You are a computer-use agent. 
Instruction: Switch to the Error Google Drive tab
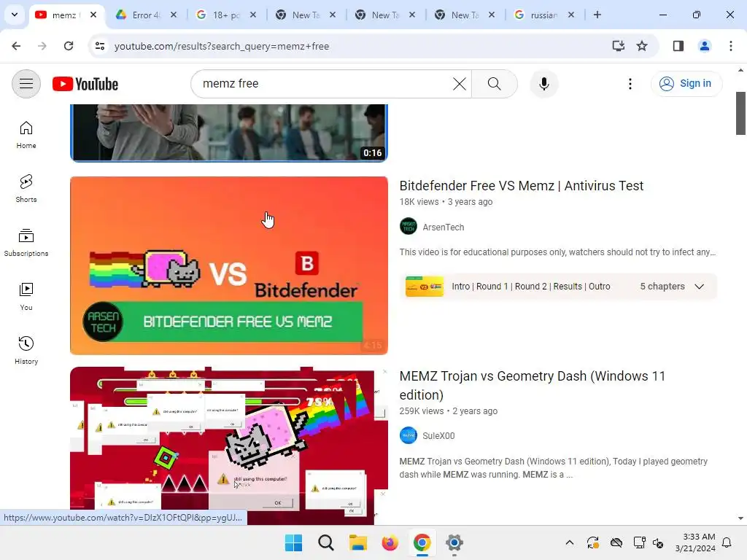[x=146, y=15]
